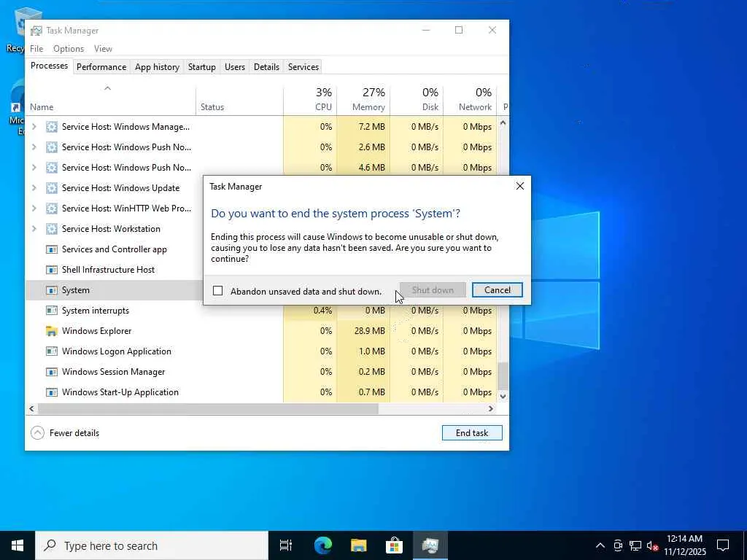This screenshot has height=560, width=747.
Task: Click the Windows Session Manager icon
Action: point(52,372)
